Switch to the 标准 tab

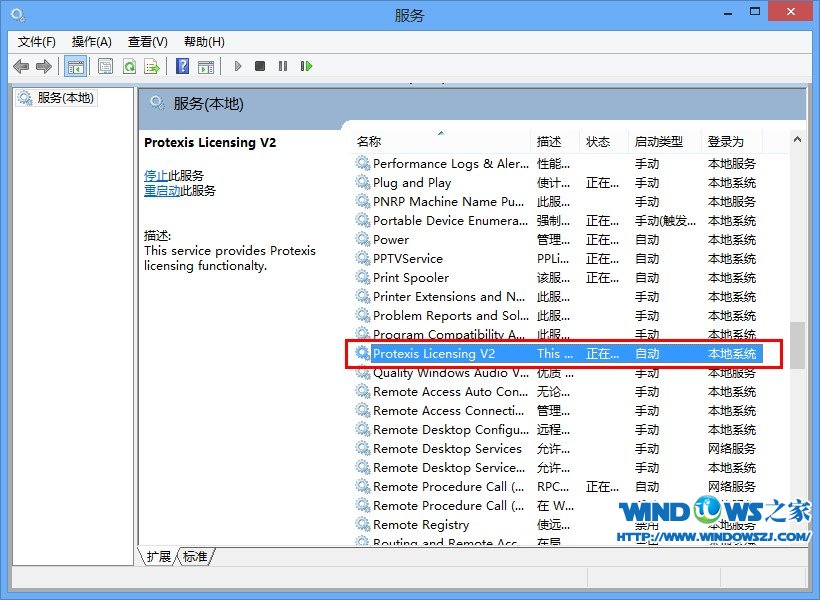[x=195, y=556]
